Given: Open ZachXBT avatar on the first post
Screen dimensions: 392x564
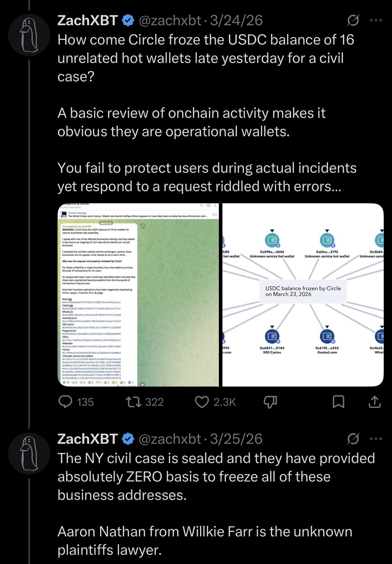Looking at the screenshot, I should (29, 35).
